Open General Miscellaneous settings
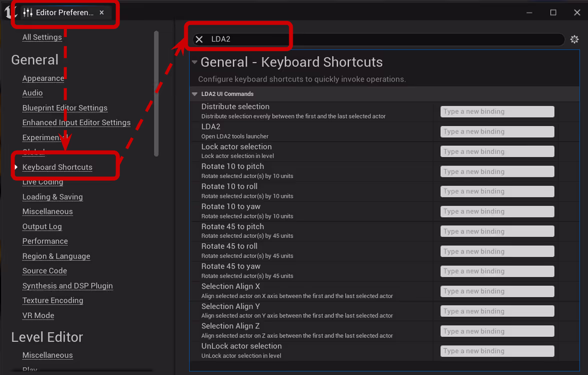Image resolution: width=588 pixels, height=375 pixels. (x=47, y=211)
